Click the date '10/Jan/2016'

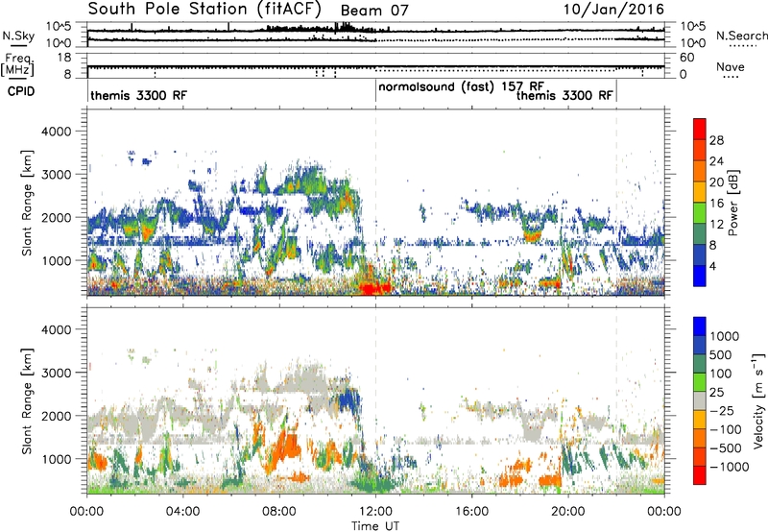point(613,10)
